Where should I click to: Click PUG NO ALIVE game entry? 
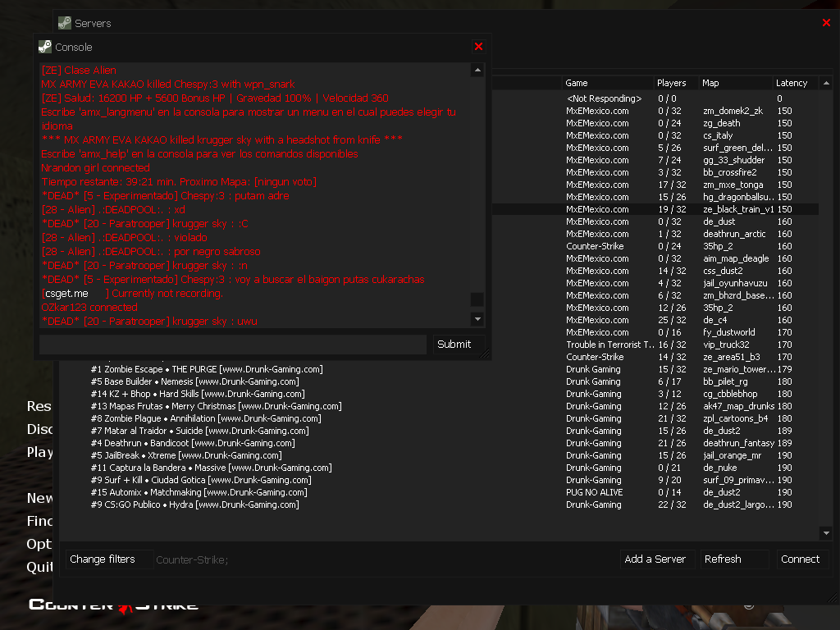595,493
